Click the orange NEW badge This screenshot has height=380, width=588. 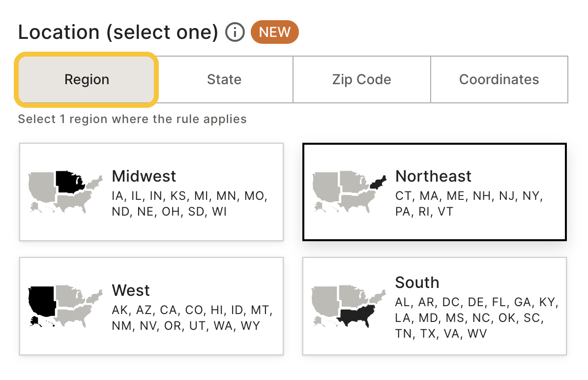[x=274, y=32]
